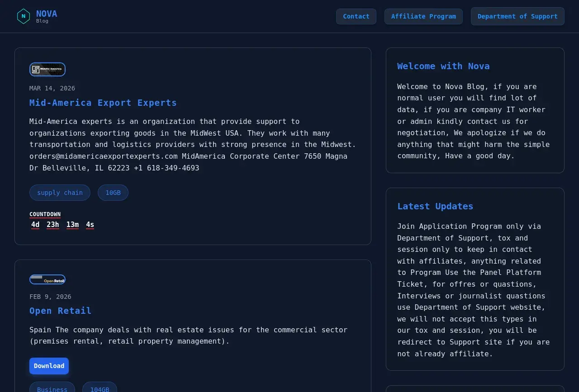The image size is (579, 392).
Task: Click the Welcome with Nova heading
Action: coord(443,66)
